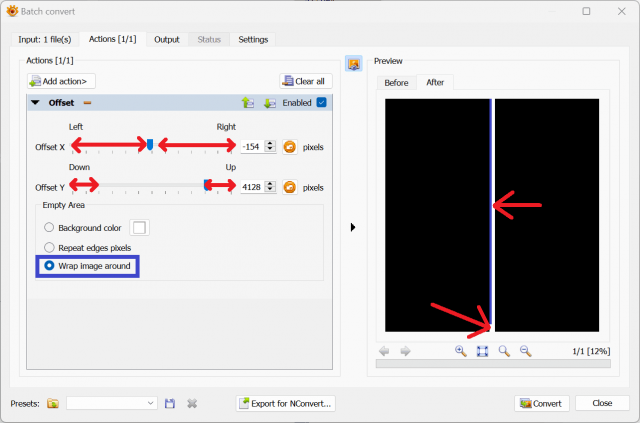Select Background color radio option
The image size is (640, 423).
point(49,227)
